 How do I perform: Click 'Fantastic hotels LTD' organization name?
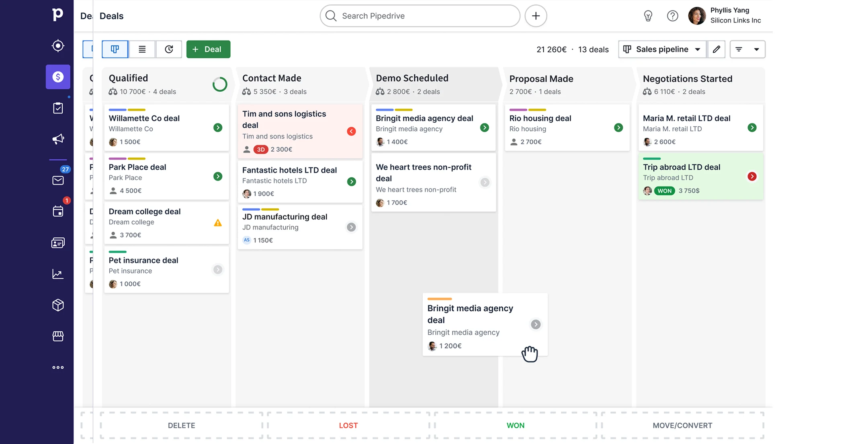pos(274,181)
